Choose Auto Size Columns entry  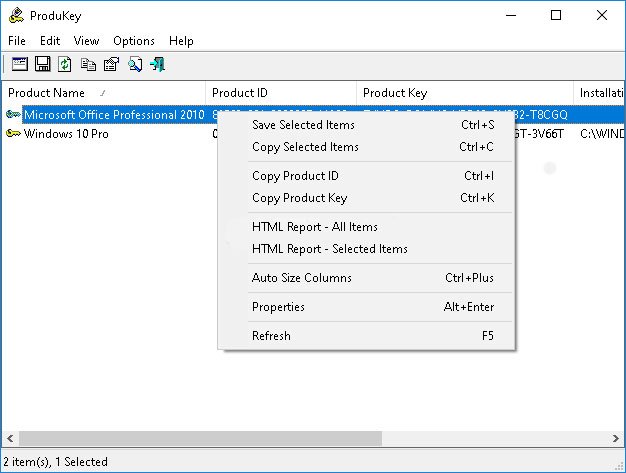301,278
